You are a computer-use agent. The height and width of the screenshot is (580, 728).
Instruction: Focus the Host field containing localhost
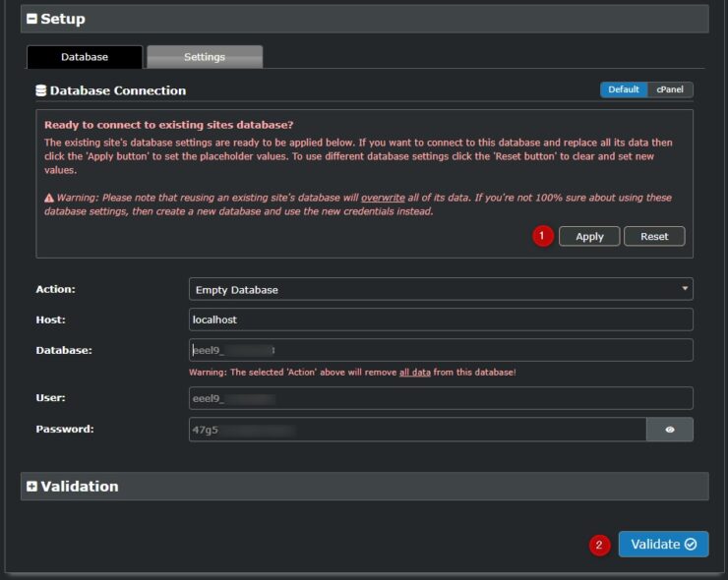pyautogui.click(x=441, y=319)
